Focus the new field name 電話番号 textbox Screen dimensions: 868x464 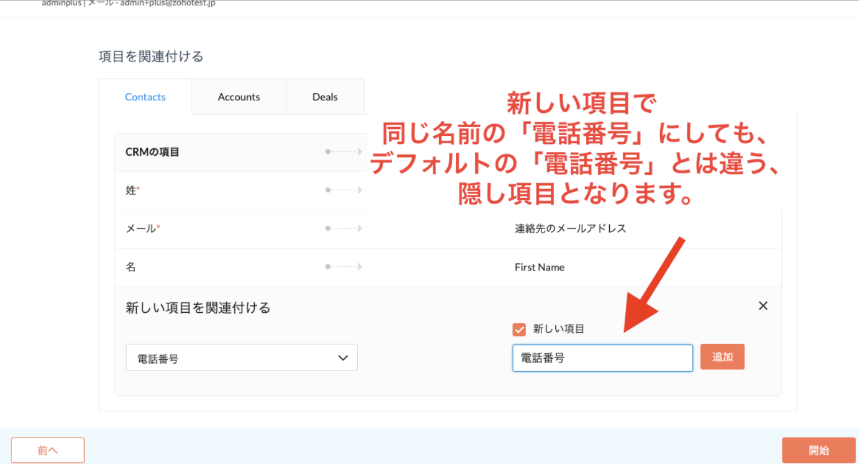click(x=602, y=358)
